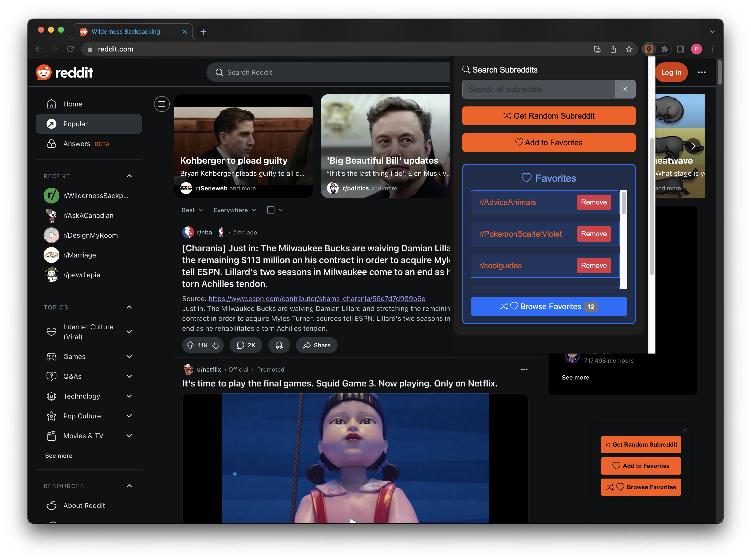Open About Reddit
The image size is (751, 560).
[x=89, y=506]
